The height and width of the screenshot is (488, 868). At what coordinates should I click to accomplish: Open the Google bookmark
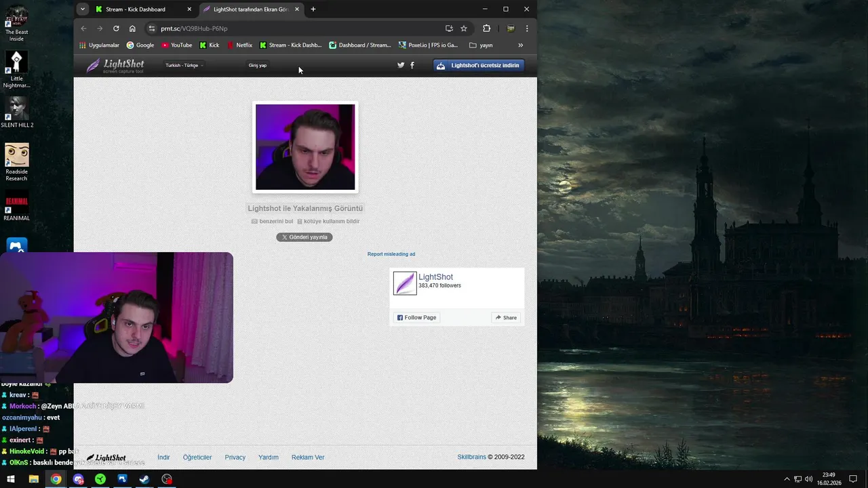tap(140, 45)
